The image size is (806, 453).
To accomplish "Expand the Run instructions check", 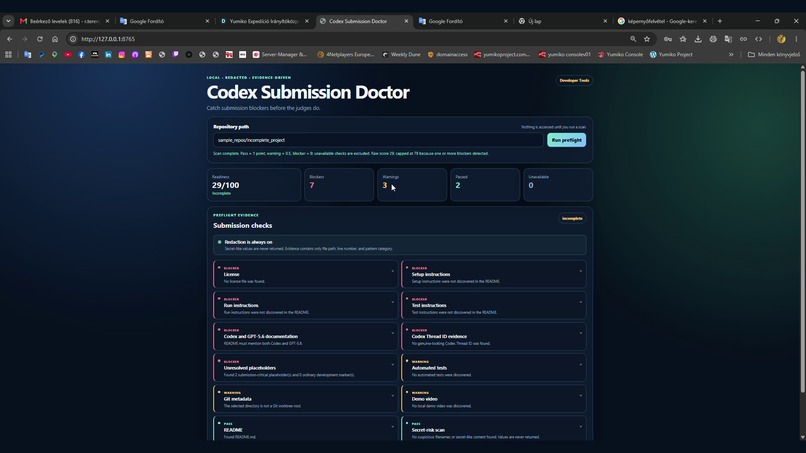I will click(306, 305).
